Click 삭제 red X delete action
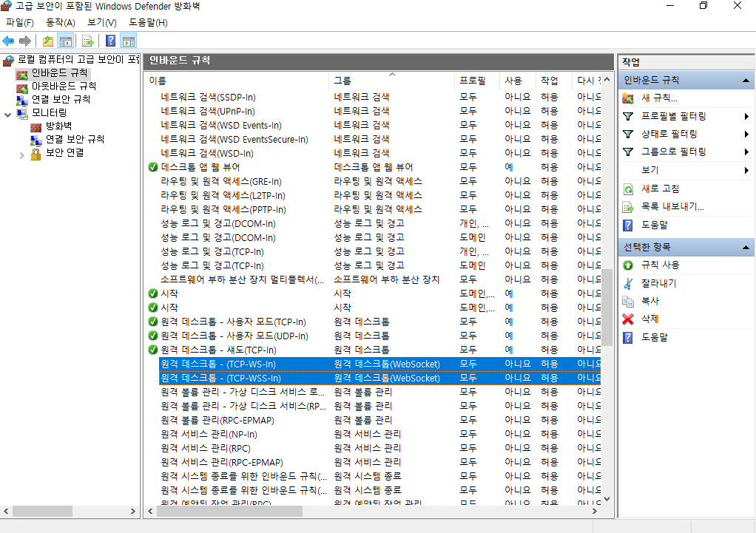This screenshot has width=756, height=533. coord(650,319)
